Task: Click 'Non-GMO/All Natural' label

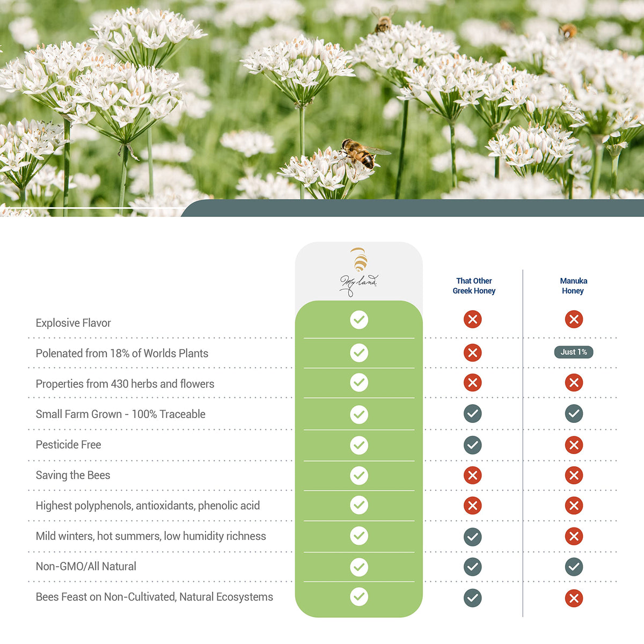Action: pos(86,567)
